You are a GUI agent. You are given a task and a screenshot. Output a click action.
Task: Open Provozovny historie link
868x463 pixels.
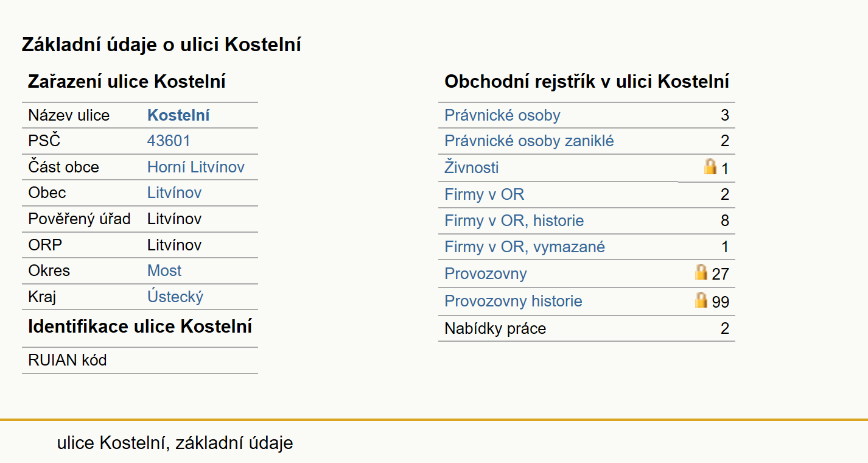point(513,301)
